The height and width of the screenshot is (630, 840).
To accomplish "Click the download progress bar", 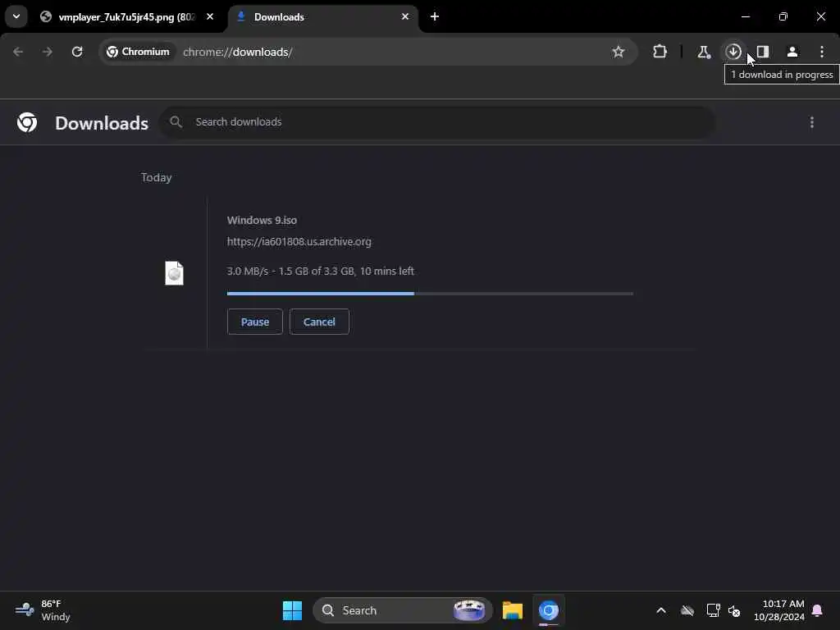I will pos(430,294).
